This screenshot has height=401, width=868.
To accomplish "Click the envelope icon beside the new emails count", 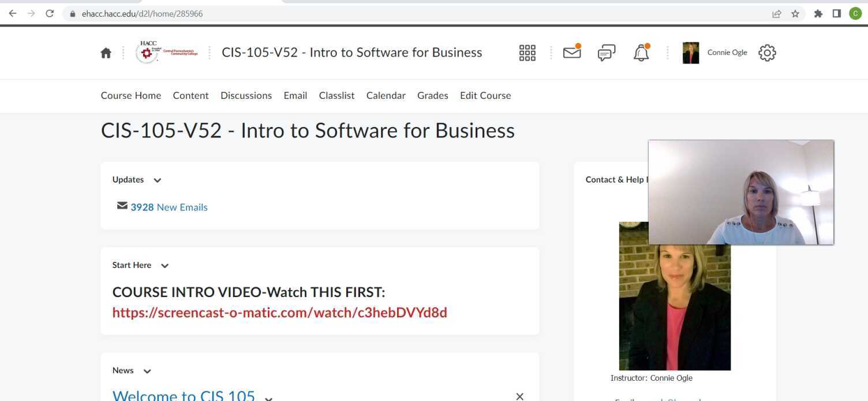I will pos(122,205).
